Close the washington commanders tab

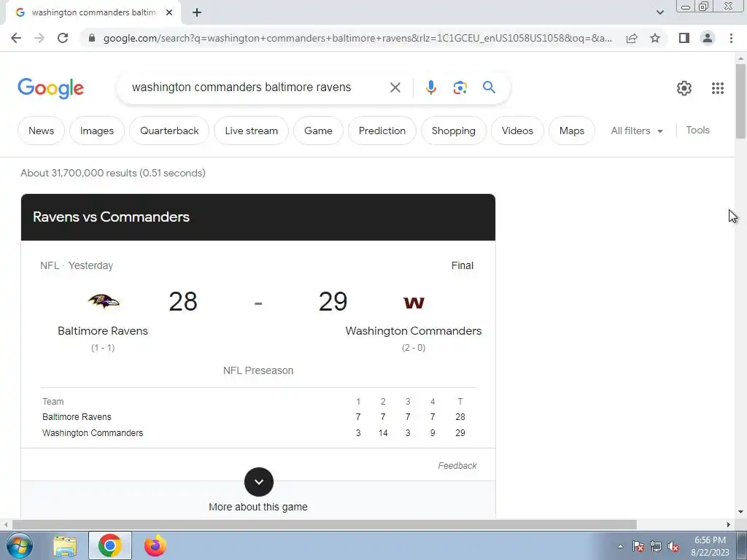169,12
